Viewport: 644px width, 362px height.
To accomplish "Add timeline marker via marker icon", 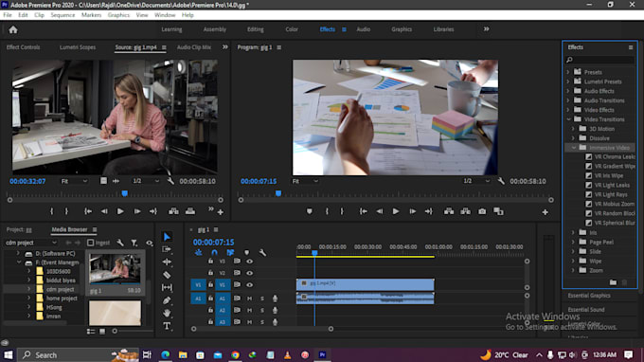I will tap(246, 253).
